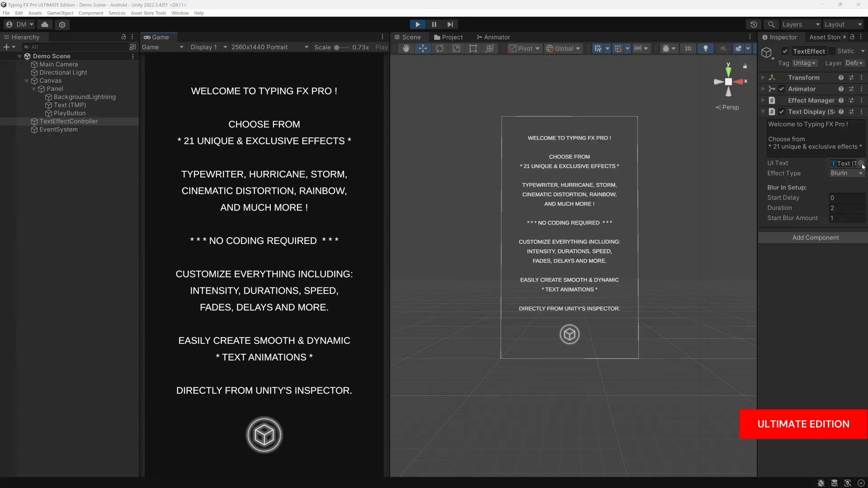Viewport: 868px width, 488px height.
Task: Select the Hand (View) tool in Scene toolbar
Action: tap(406, 48)
